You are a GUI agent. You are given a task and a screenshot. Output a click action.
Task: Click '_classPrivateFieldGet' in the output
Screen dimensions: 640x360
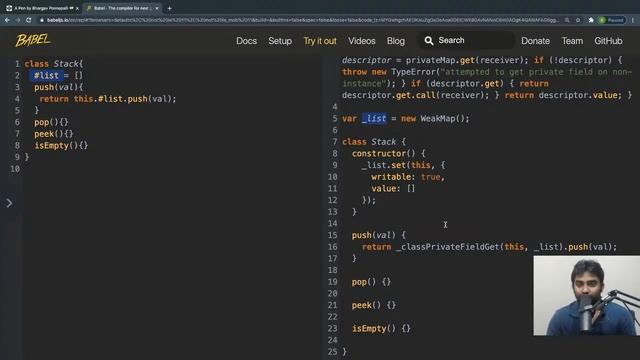pos(447,247)
